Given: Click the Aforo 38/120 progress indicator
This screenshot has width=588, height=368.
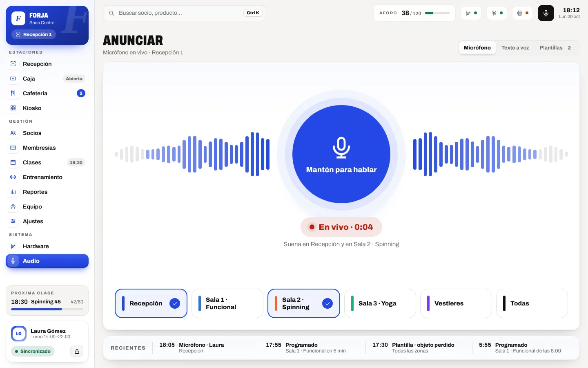Looking at the screenshot, I should (x=414, y=13).
